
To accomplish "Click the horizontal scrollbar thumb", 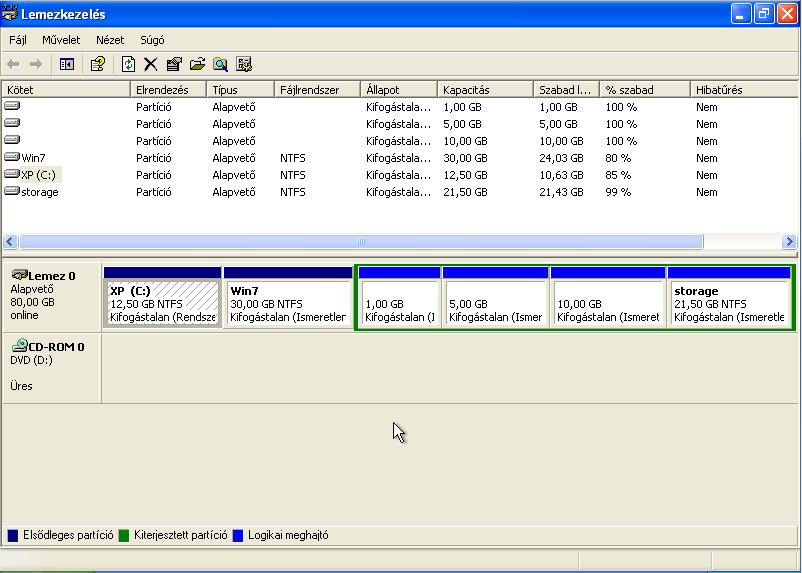I will pos(361,241).
